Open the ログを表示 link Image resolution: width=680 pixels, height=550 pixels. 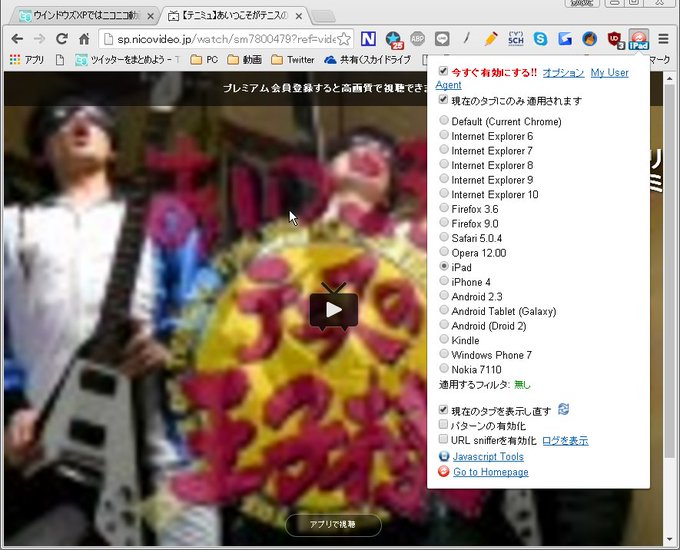tap(565, 441)
